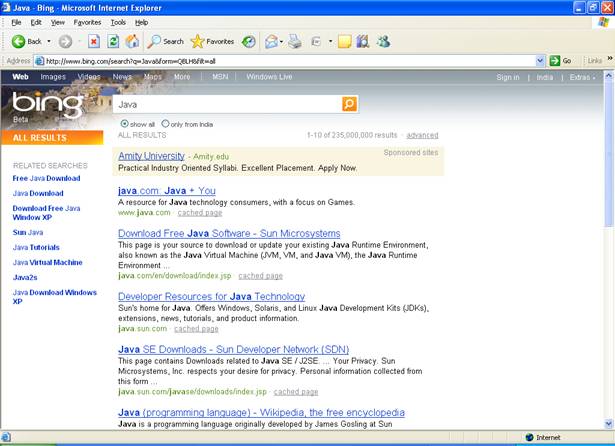Viewport: 615px width, 446px height.
Task: Click 'Java Tutorials' related search
Action: coord(36,247)
